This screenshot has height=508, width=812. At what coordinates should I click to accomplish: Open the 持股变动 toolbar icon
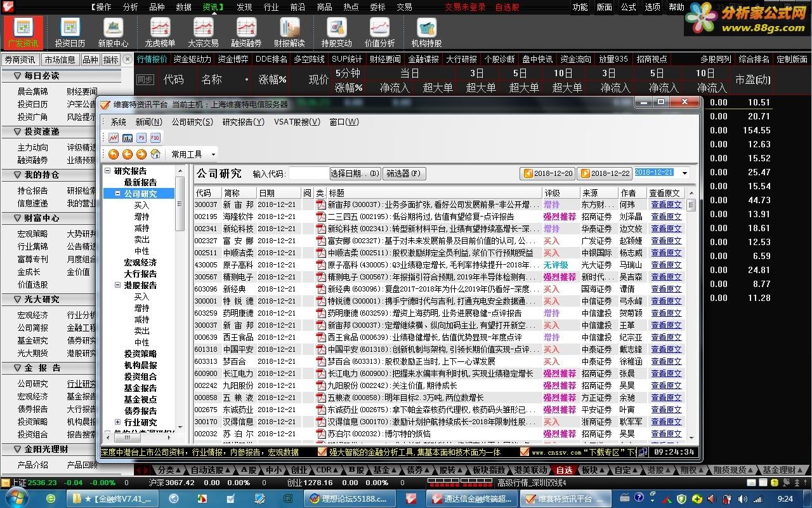(x=336, y=32)
